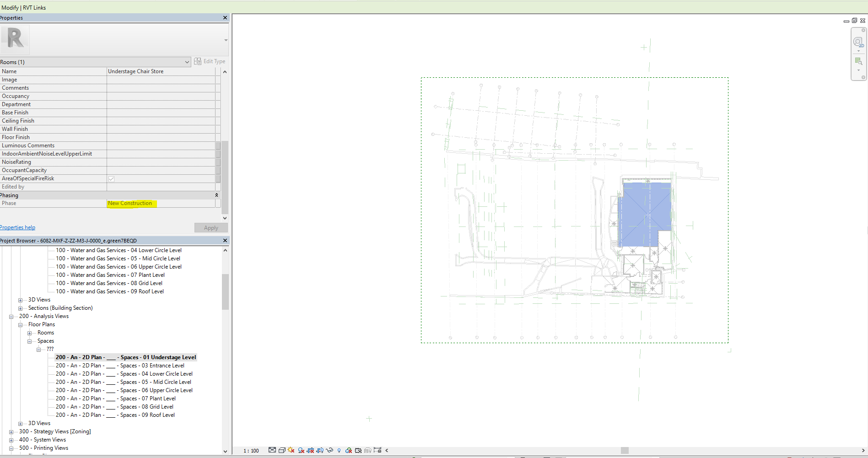
Task: Select the Zoom Region tool on navigation bar
Action: (x=858, y=62)
